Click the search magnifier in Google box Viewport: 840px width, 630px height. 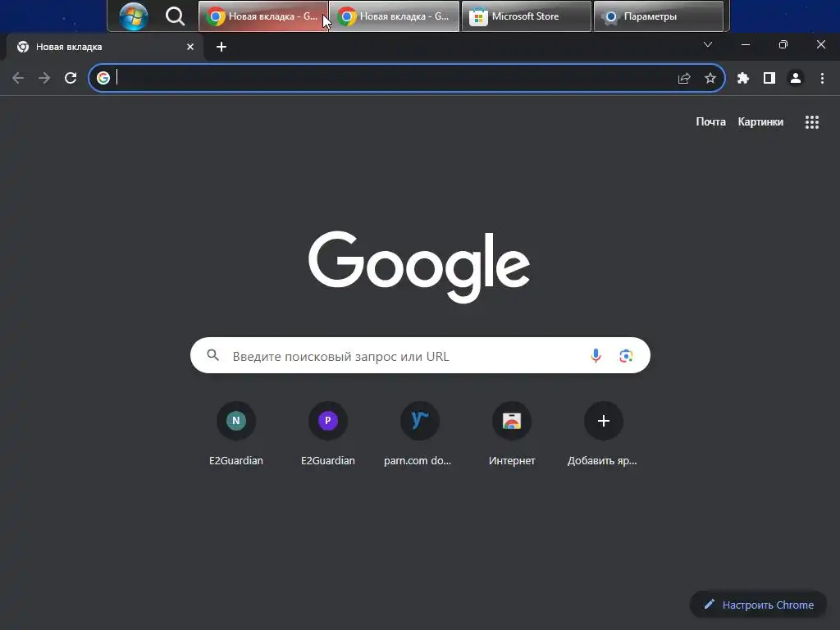point(212,355)
